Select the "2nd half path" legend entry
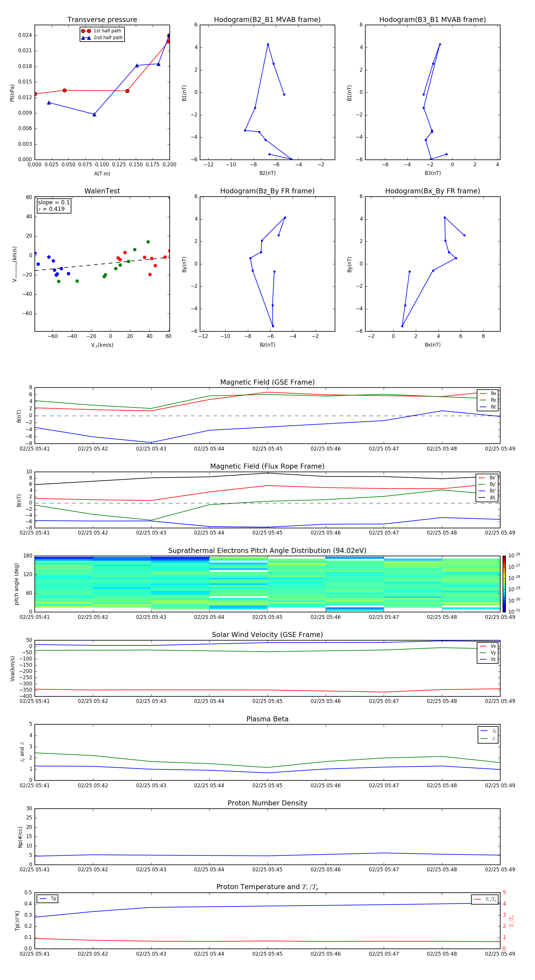 pyautogui.click(x=102, y=38)
